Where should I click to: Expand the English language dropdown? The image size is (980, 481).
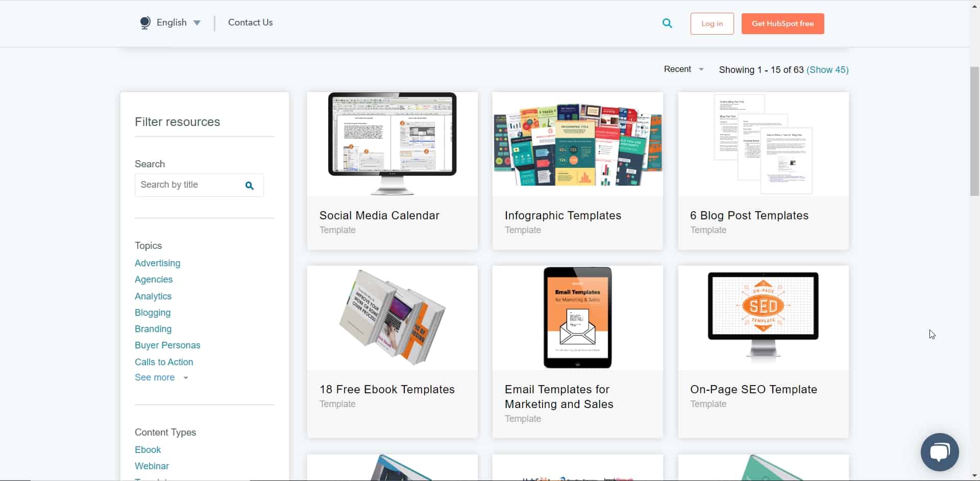pos(197,23)
